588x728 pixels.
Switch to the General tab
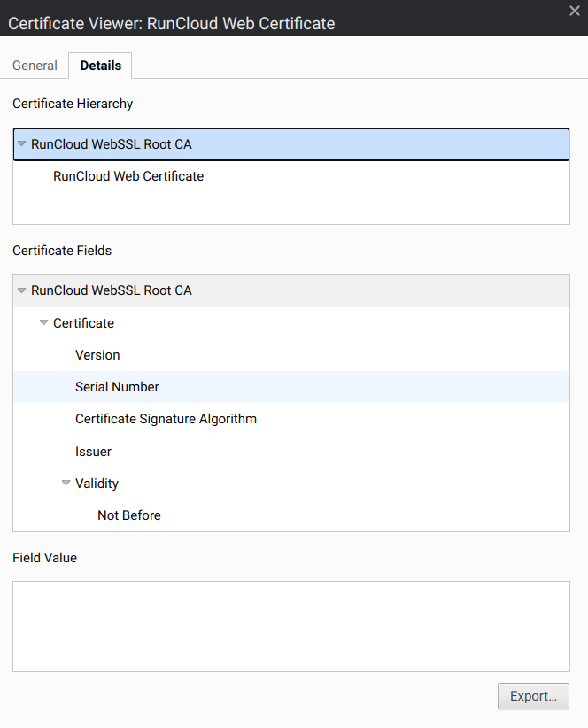pos(35,66)
